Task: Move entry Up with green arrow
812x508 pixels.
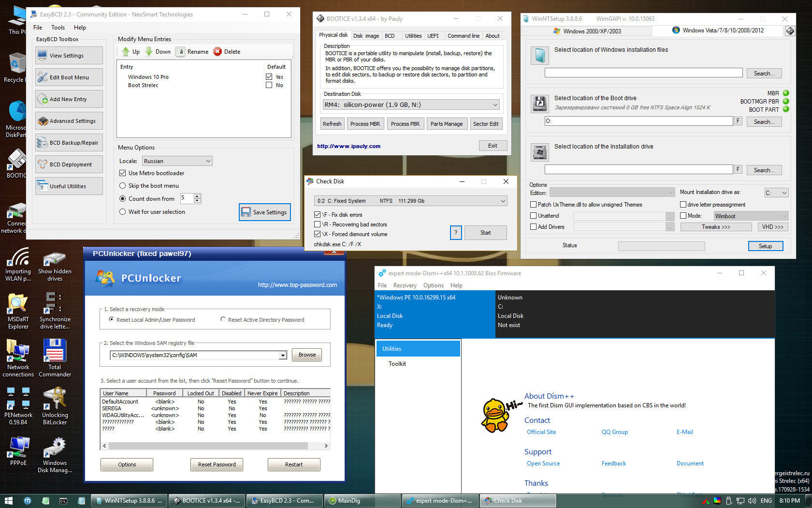Action: [x=130, y=52]
